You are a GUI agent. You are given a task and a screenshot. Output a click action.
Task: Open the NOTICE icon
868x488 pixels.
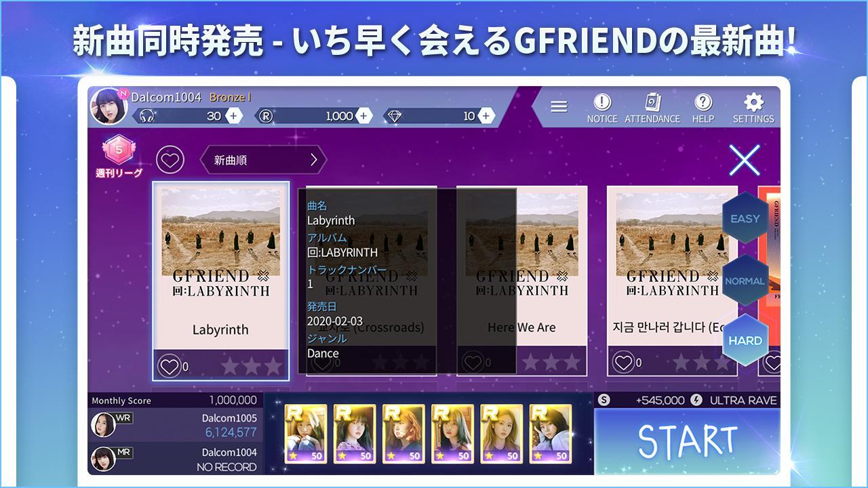pos(601,108)
